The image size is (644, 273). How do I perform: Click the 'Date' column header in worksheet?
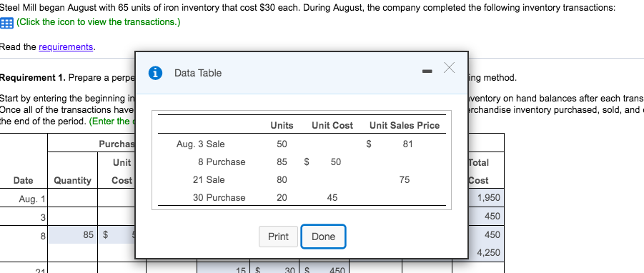point(24,181)
